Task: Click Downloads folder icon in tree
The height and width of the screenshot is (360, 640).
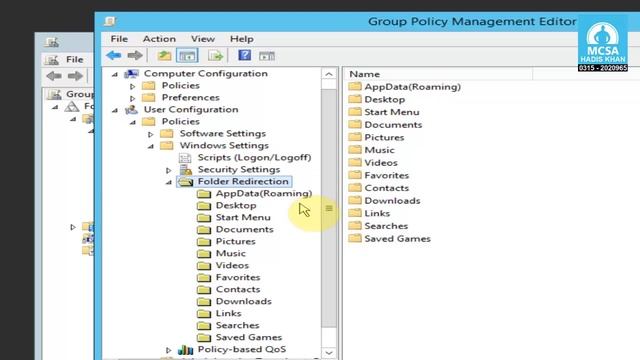Action: click(204, 302)
